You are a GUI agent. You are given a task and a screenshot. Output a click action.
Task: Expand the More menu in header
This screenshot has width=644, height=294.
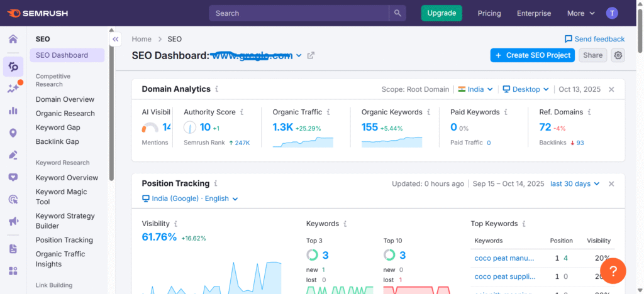pos(580,13)
